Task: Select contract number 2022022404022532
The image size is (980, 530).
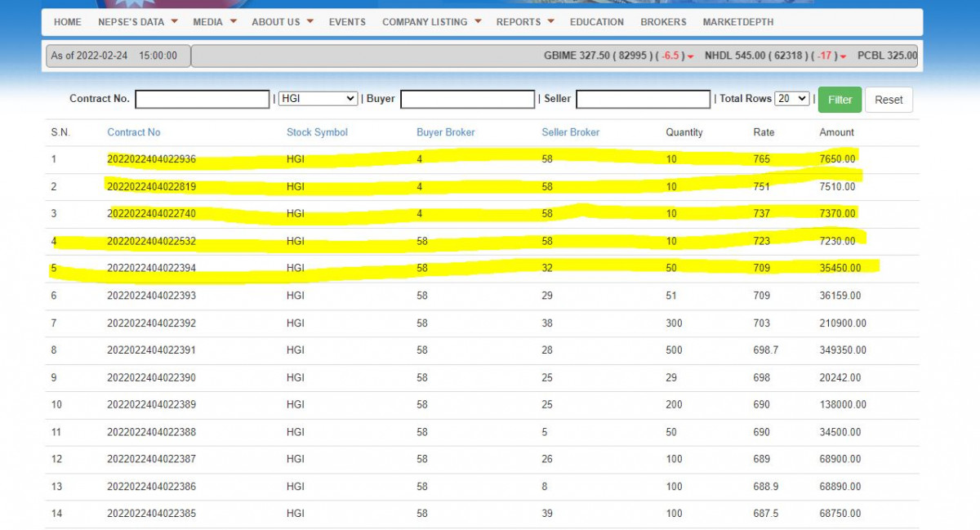Action: 151,241
